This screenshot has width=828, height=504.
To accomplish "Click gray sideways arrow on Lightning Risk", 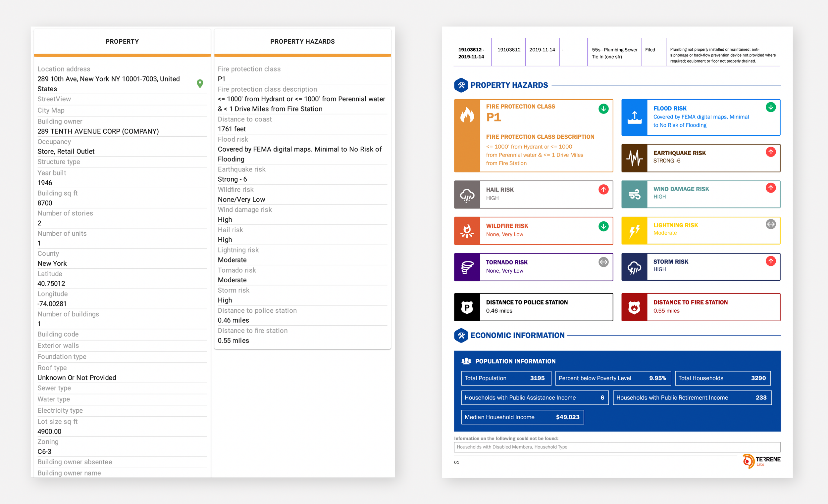I will 771,224.
